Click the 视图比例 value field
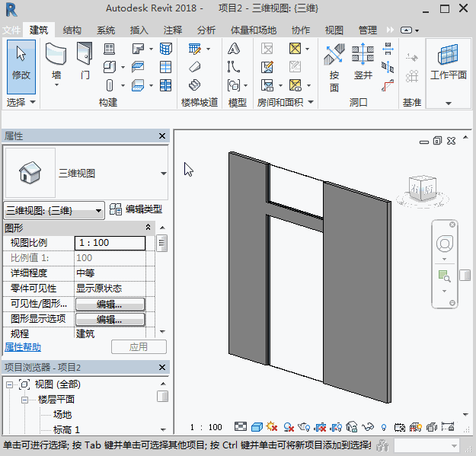The image size is (476, 456). 110,243
